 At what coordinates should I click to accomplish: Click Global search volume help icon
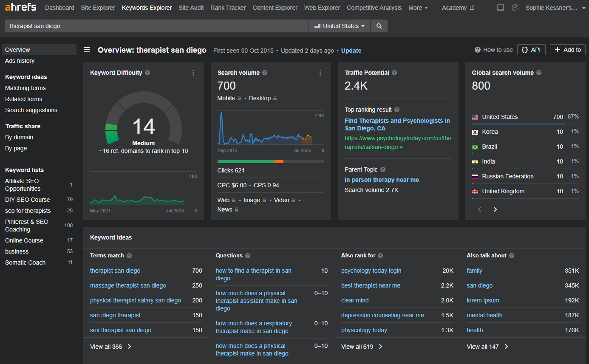[539, 73]
